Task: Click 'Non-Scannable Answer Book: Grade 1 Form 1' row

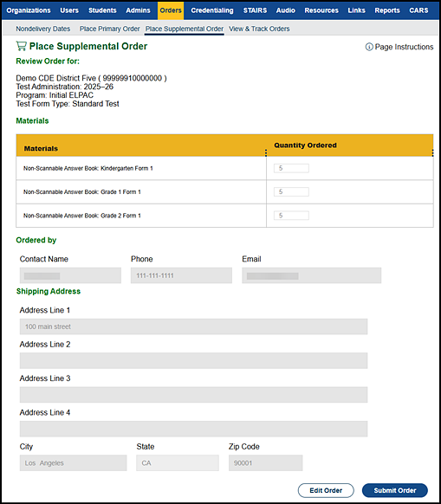Action: click(x=224, y=192)
